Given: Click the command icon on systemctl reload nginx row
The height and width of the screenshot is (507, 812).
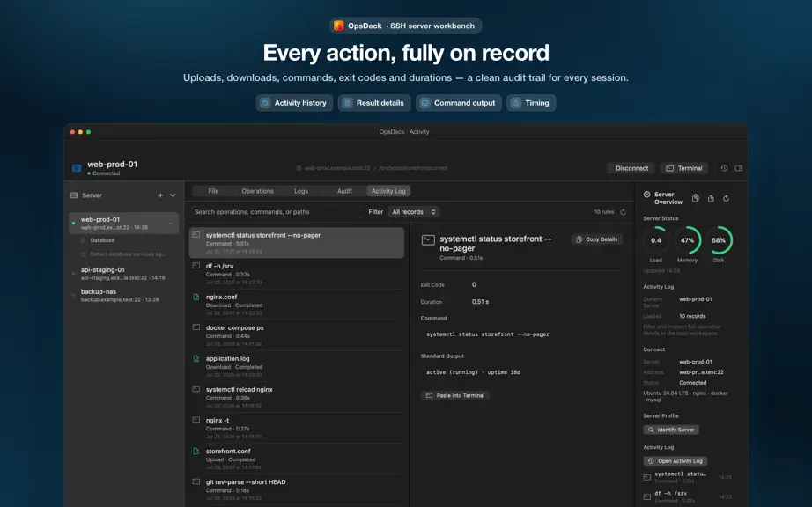Looking at the screenshot, I should (x=196, y=388).
